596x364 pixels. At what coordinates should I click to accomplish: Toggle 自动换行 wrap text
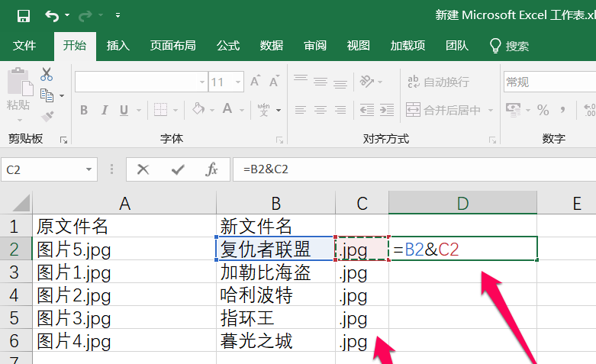(438, 82)
